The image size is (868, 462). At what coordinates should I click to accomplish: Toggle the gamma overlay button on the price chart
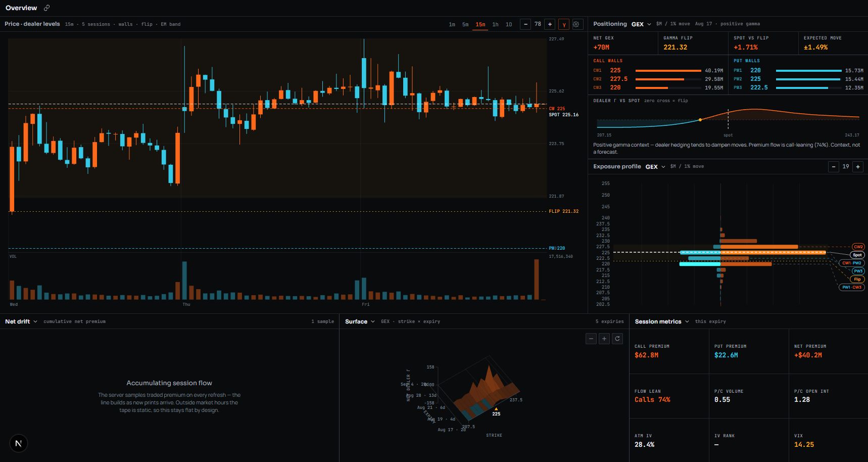point(564,24)
